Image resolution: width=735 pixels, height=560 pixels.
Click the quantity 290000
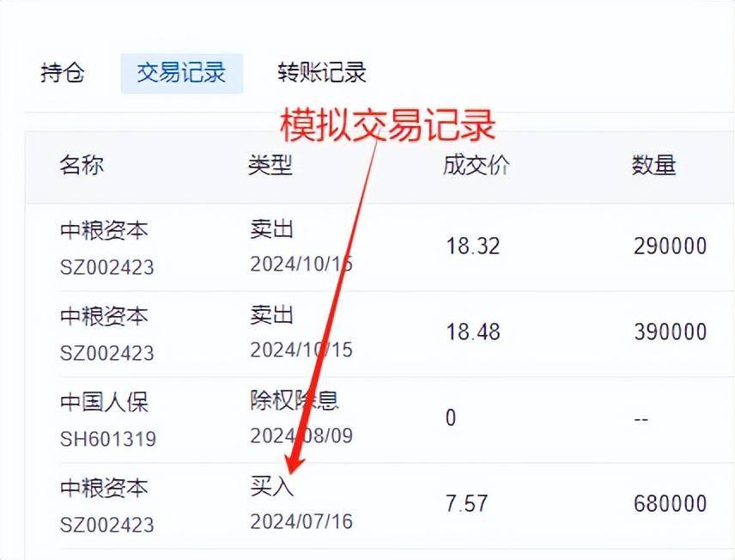tap(671, 247)
